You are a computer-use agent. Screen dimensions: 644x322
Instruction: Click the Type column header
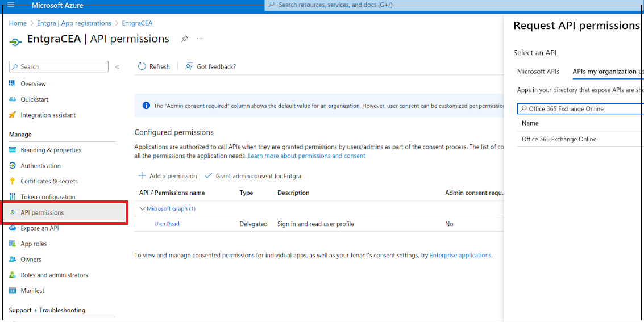pyautogui.click(x=247, y=193)
